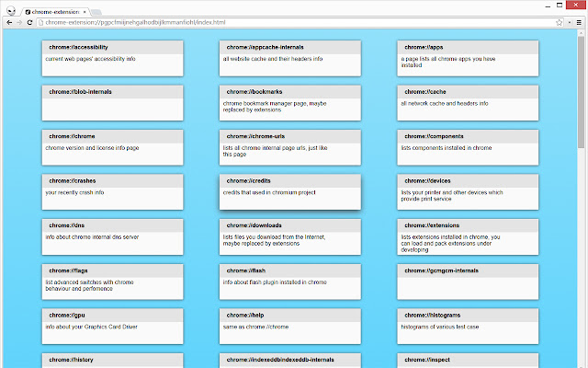Open the chrome://blob-internals card
Viewport: 588px width, 368px height.
[x=112, y=103]
